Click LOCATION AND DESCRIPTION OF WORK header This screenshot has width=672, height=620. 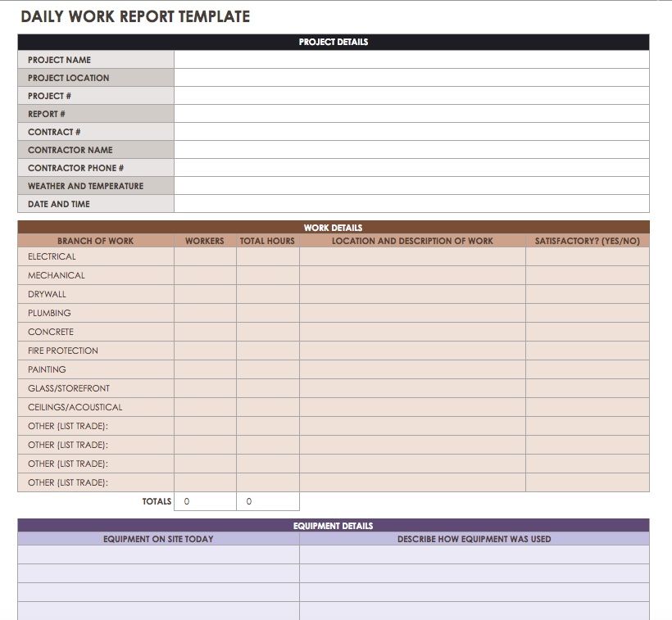click(412, 241)
